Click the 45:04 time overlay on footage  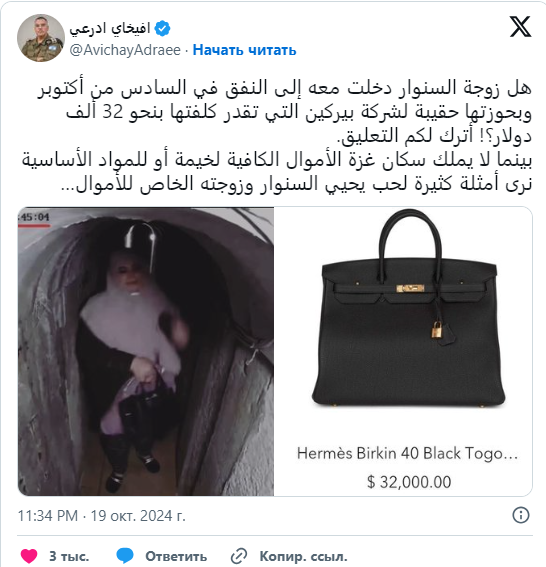(34, 217)
